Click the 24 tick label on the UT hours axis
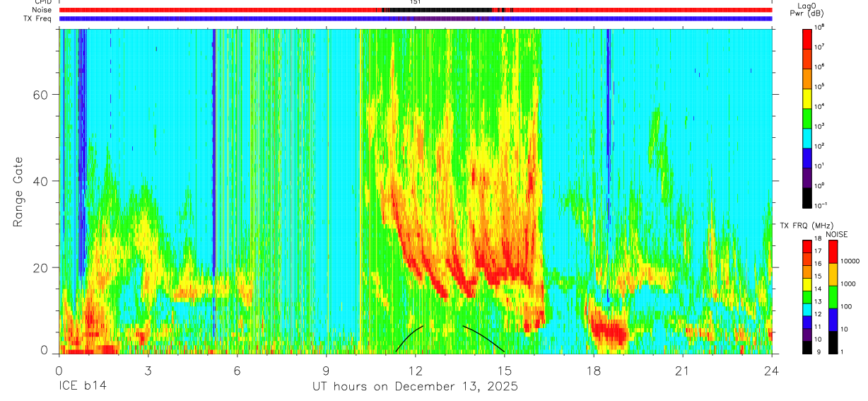 [x=772, y=370]
